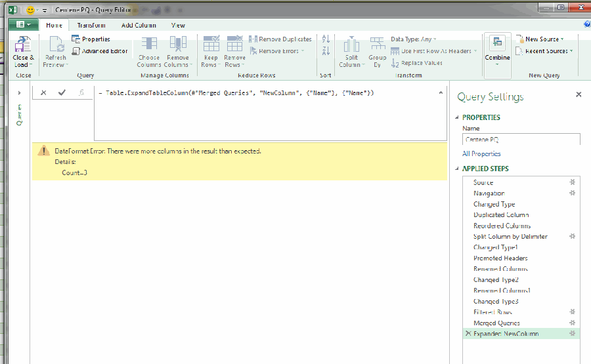Image resolution: width=591 pixels, height=364 pixels.
Task: Close the Query Settings pane
Action: 579,94
